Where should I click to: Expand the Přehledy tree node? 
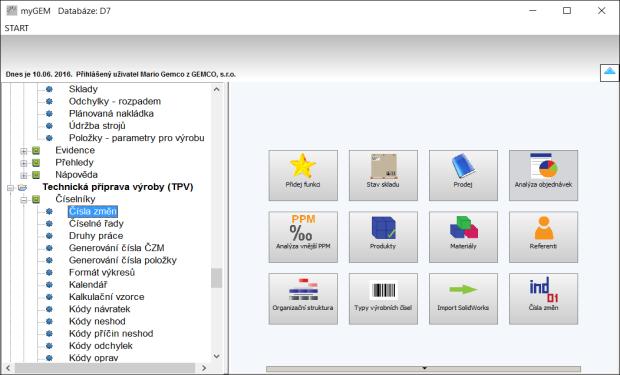[24, 163]
